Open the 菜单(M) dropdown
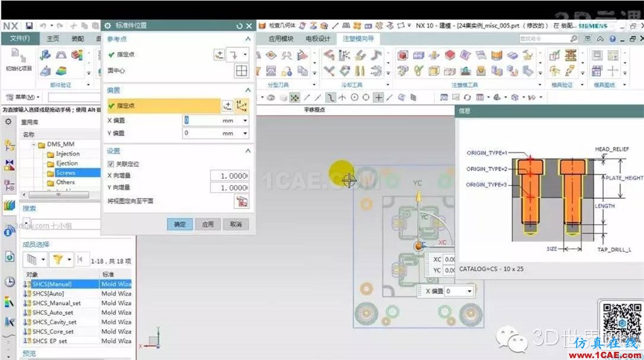Viewport: 644px width, 360px height. click(23, 98)
